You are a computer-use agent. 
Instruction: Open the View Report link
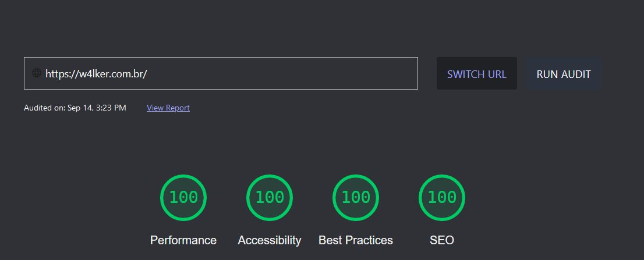pos(168,108)
